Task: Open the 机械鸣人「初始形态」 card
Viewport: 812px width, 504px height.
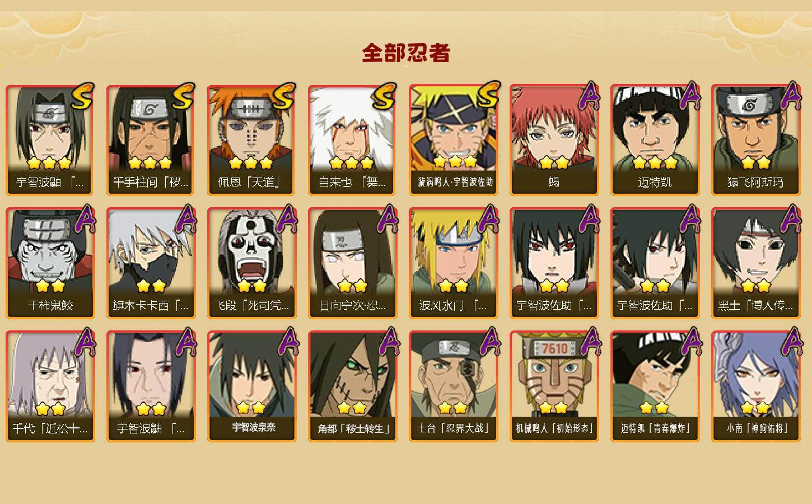Action: pos(554,386)
